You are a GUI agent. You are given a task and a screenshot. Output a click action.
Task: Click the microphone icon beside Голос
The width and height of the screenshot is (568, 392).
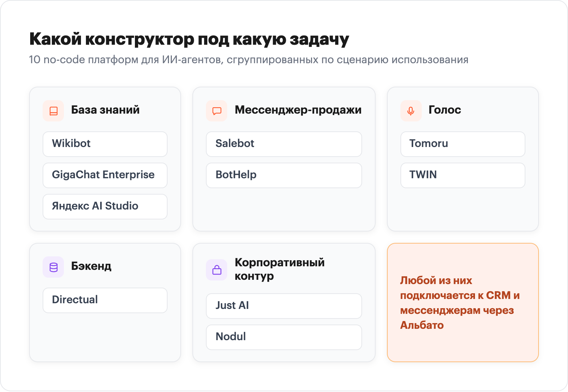pyautogui.click(x=411, y=111)
